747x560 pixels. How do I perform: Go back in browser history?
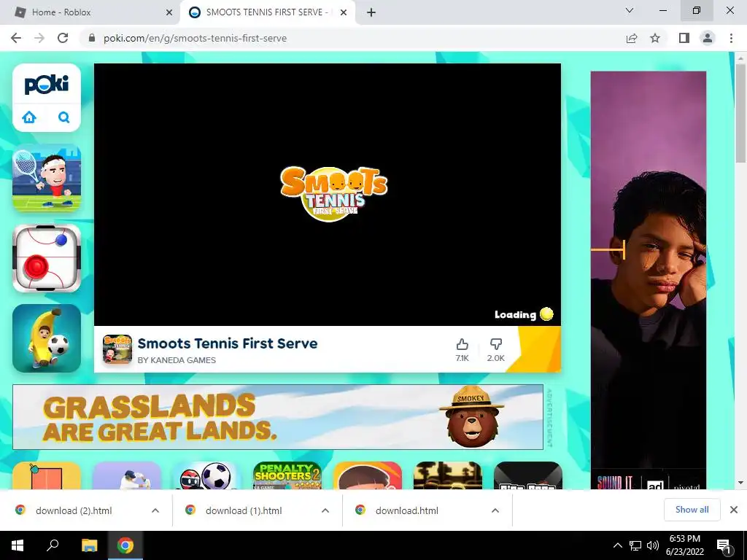[16, 38]
